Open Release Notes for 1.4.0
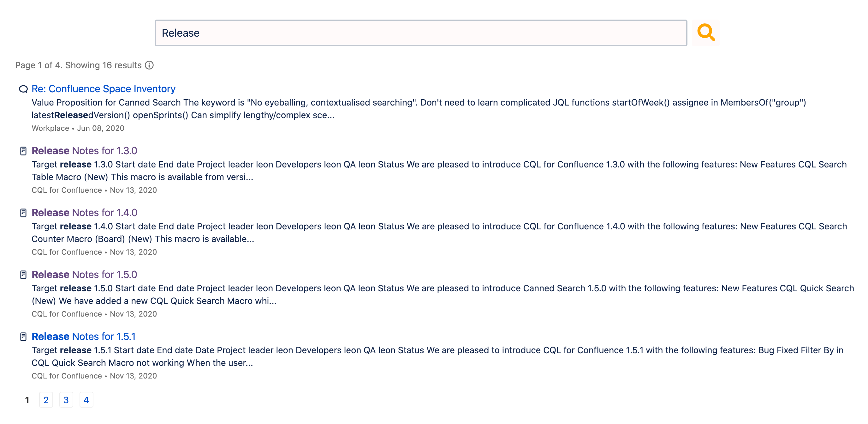The width and height of the screenshot is (868, 424). click(x=84, y=213)
